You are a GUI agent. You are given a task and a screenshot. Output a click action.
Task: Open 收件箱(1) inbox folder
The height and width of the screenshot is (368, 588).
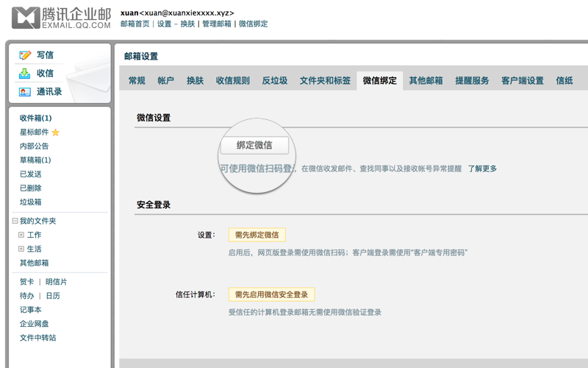click(35, 118)
